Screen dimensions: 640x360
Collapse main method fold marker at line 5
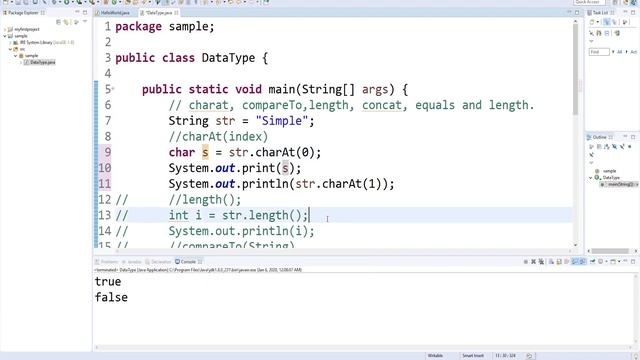point(113,89)
